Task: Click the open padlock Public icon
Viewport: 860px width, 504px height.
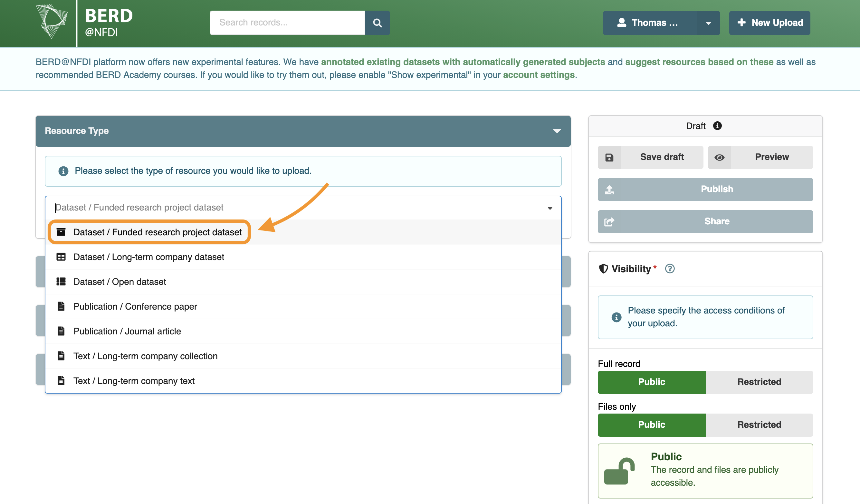Action: pos(619,471)
